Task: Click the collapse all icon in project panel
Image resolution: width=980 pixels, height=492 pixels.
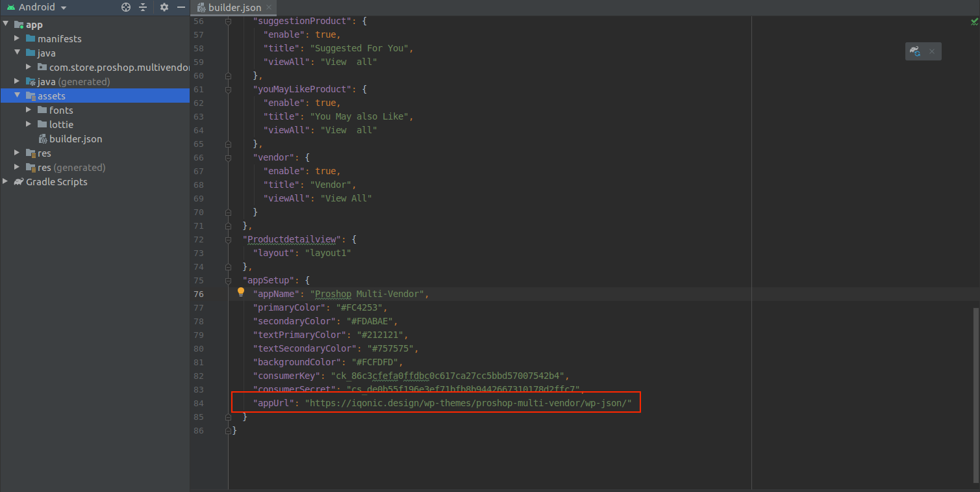Action: (x=144, y=7)
